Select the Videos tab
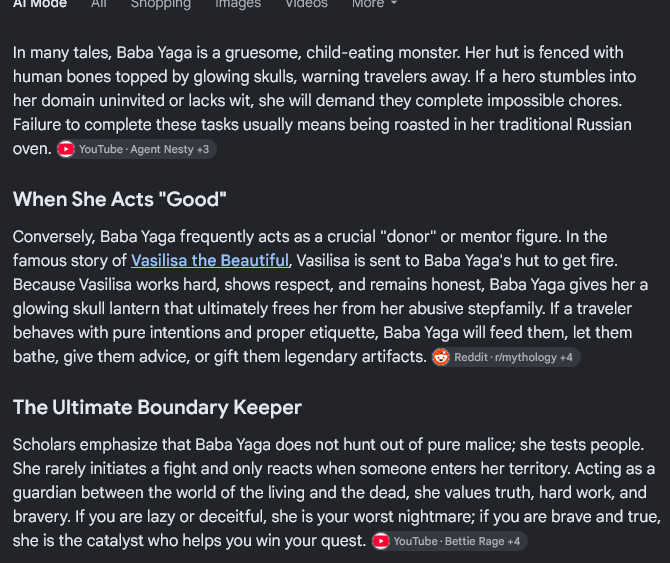670x563 pixels. 306,3
